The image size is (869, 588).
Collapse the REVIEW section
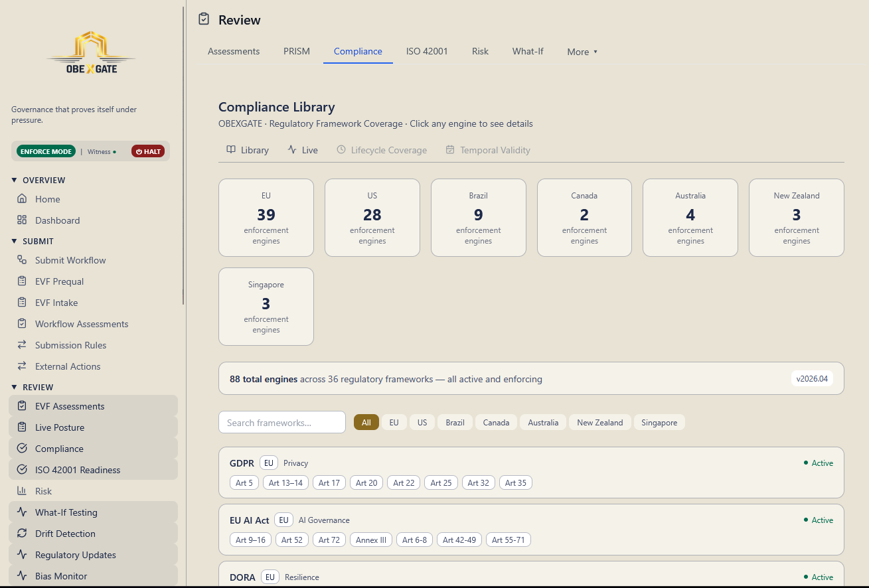(x=33, y=388)
